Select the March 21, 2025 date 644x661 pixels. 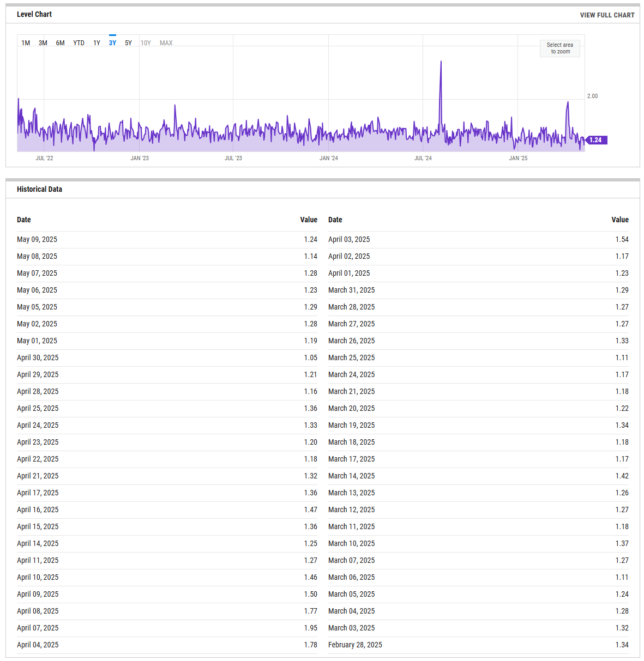[x=352, y=391]
